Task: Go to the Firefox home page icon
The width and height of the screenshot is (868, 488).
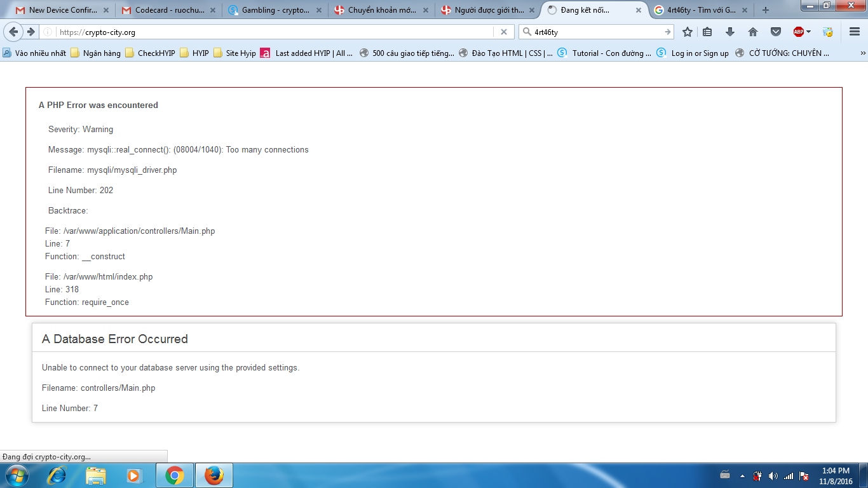Action: (753, 32)
